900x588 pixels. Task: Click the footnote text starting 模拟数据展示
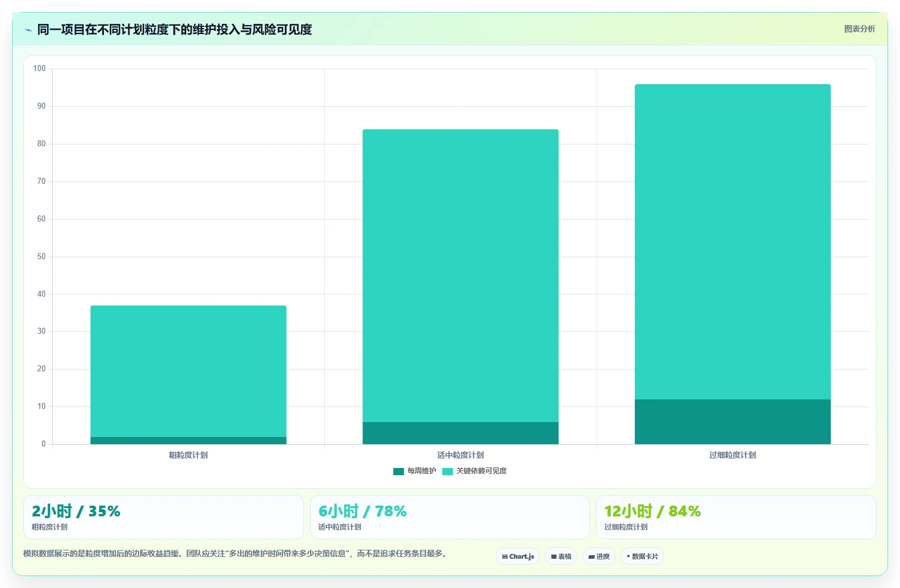[x=235, y=553]
